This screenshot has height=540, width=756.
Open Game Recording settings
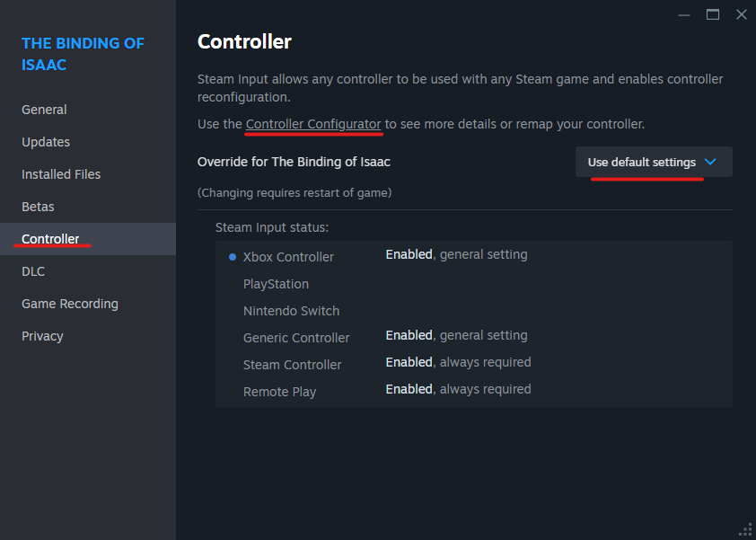point(70,304)
